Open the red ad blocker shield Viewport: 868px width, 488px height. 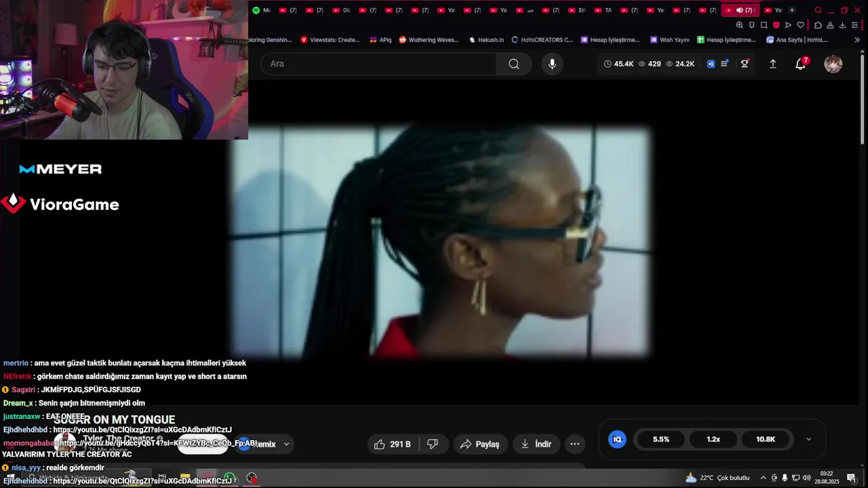[776, 25]
